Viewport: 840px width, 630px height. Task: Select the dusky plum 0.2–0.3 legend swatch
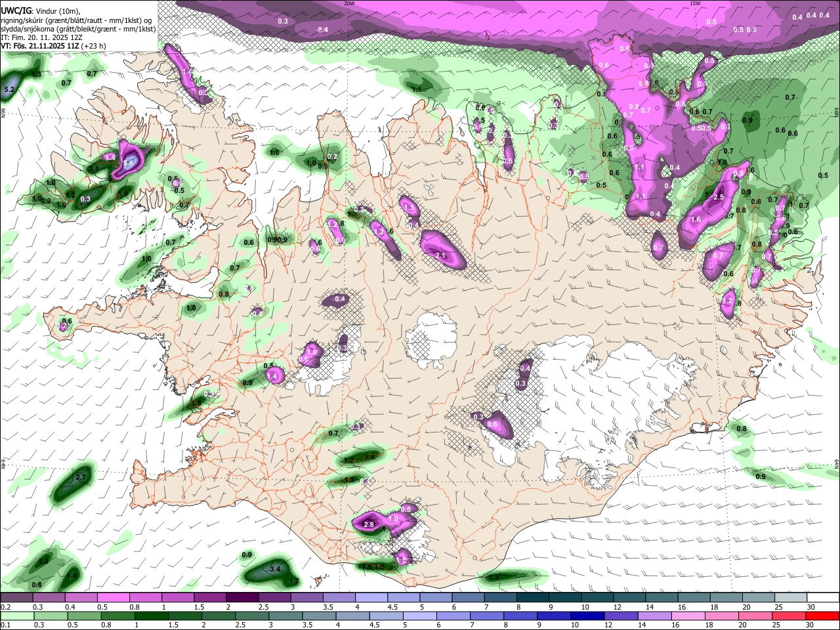point(16,598)
